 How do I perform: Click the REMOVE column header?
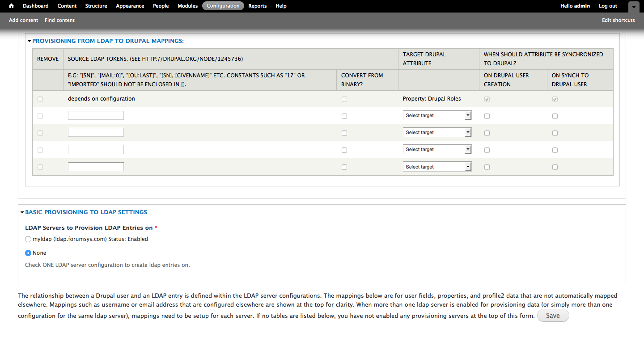coord(48,59)
